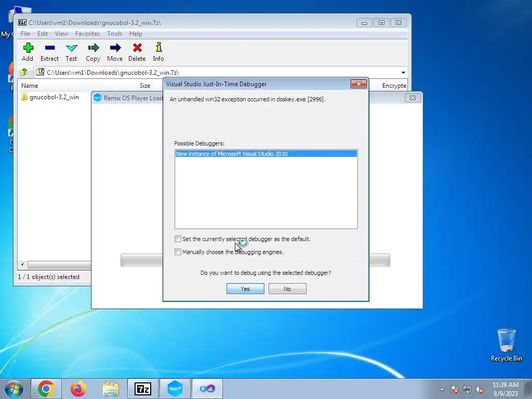Click the Remix OS Player Loader title icon
Viewport: 532px width, 399px height.
(98, 98)
